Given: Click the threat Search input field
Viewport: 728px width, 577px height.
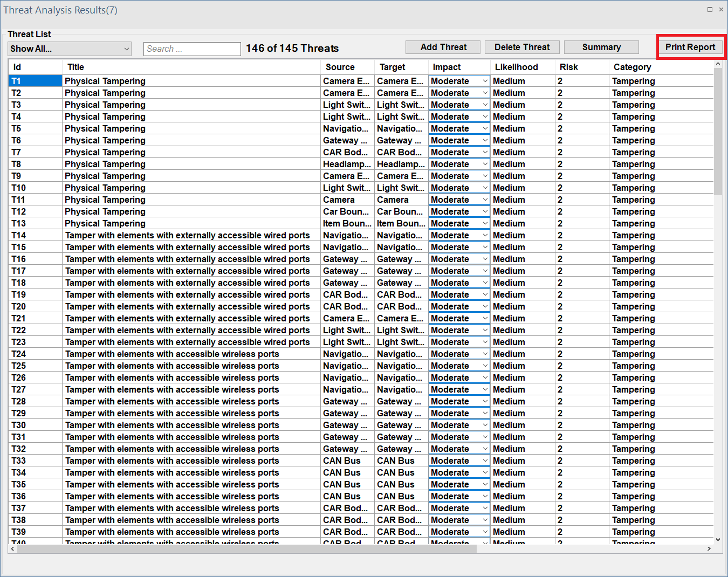Looking at the screenshot, I should pos(192,49).
